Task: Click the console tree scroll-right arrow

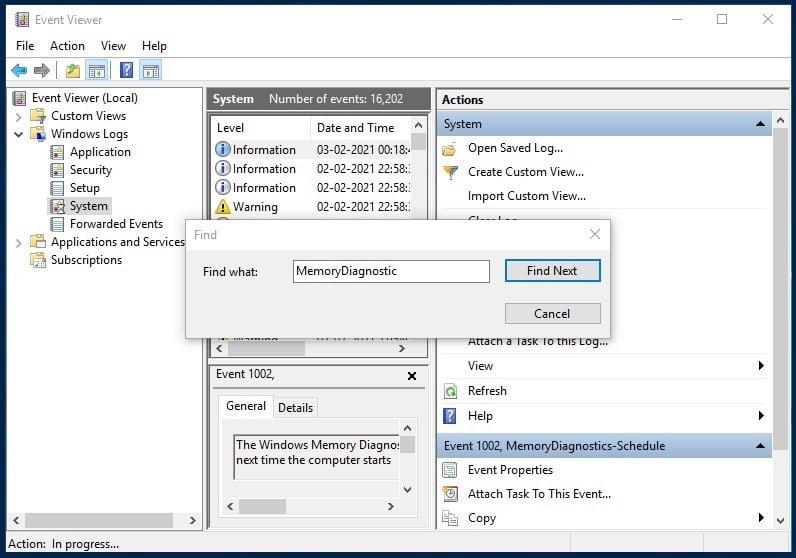Action: (x=192, y=520)
